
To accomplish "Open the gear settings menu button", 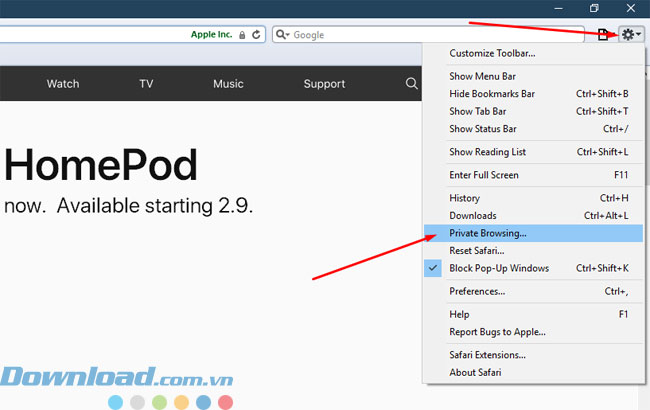I will 631,35.
